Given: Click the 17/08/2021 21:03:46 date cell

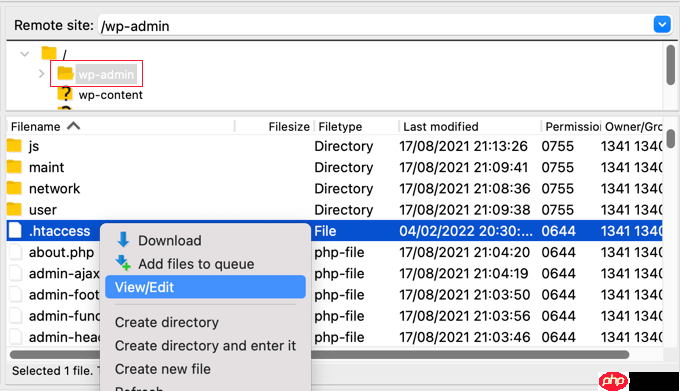Looking at the screenshot, I should [464, 337].
